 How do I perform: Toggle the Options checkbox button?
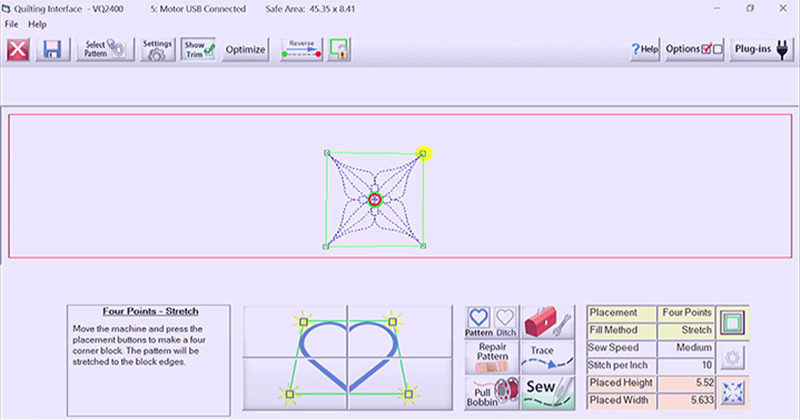pyautogui.click(x=694, y=50)
